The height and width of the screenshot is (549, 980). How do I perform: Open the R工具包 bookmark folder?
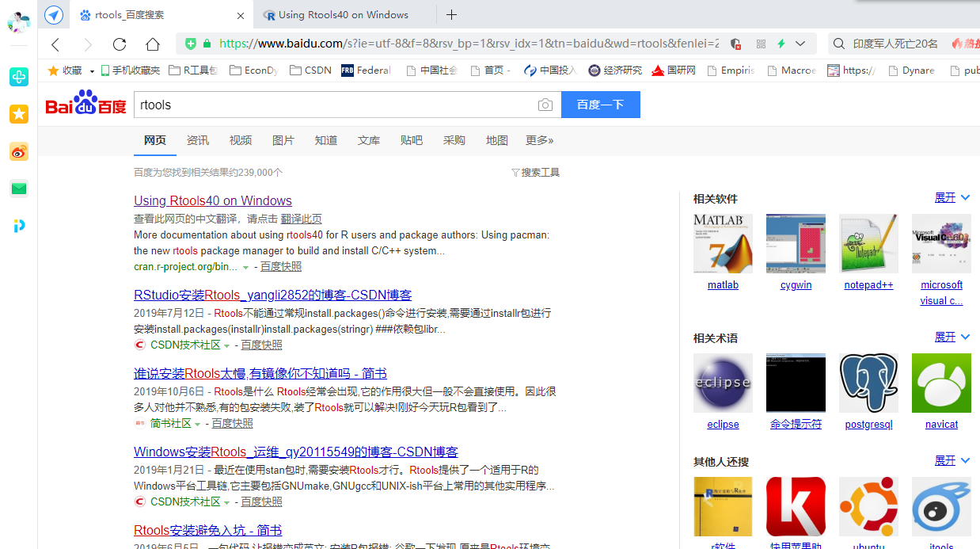193,71
